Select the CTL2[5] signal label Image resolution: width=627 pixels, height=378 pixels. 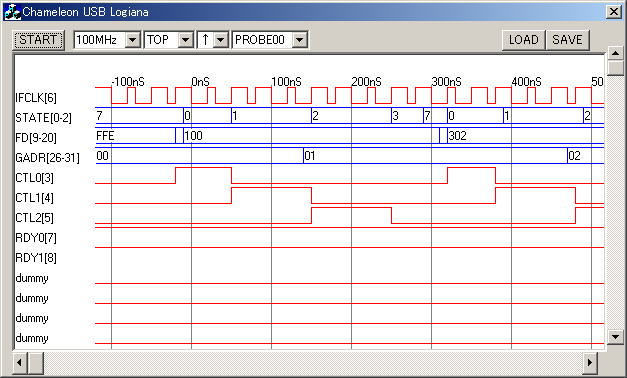[x=34, y=218]
